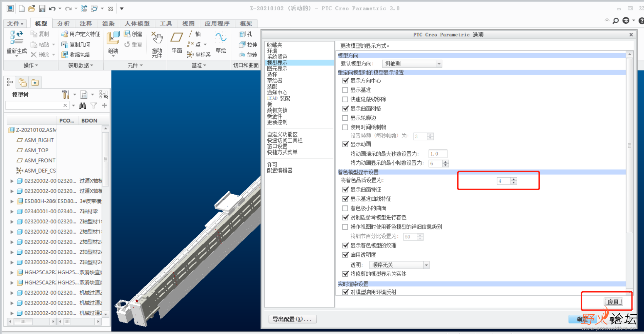This screenshot has width=644, height=334.
Task: Select 系统颜色 in options category list
Action: (277, 57)
